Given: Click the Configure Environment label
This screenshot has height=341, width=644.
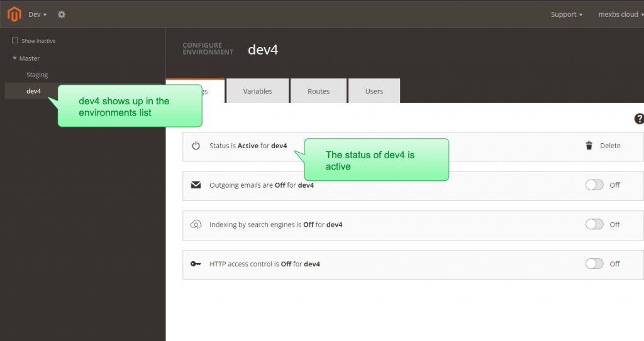Looking at the screenshot, I should click(208, 48).
